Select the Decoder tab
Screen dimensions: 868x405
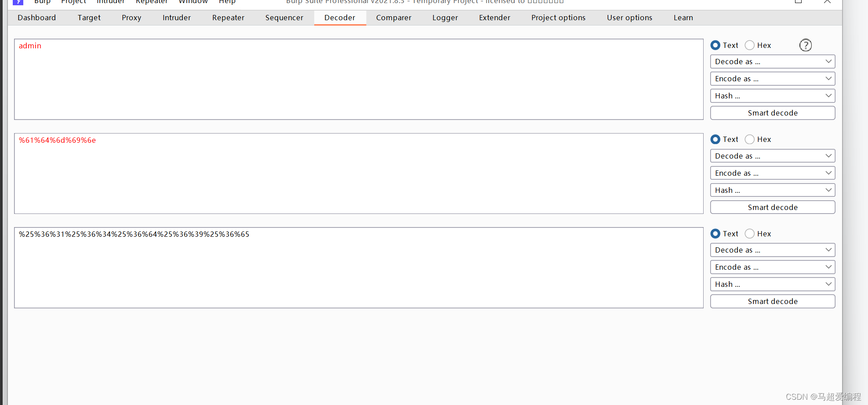click(340, 18)
